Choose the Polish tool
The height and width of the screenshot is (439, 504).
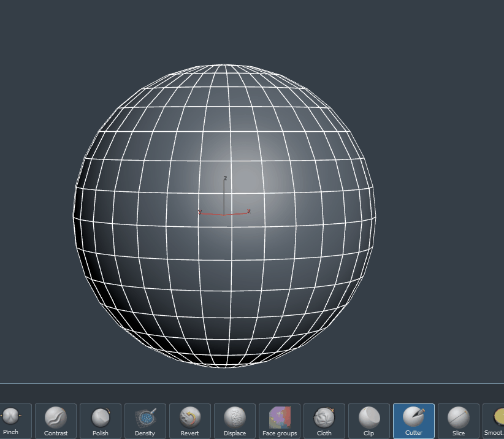pos(101,421)
